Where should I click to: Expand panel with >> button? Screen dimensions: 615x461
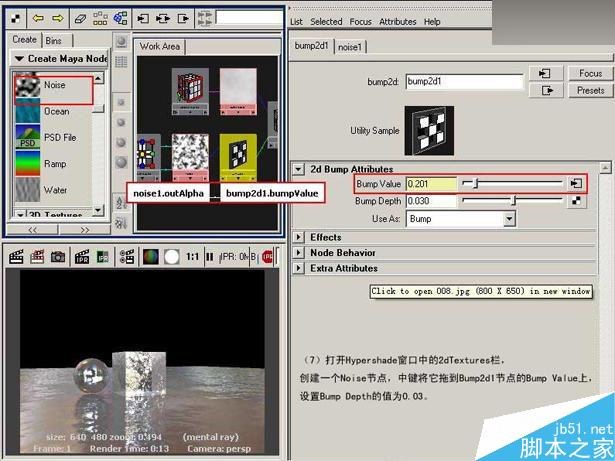[x=85, y=230]
